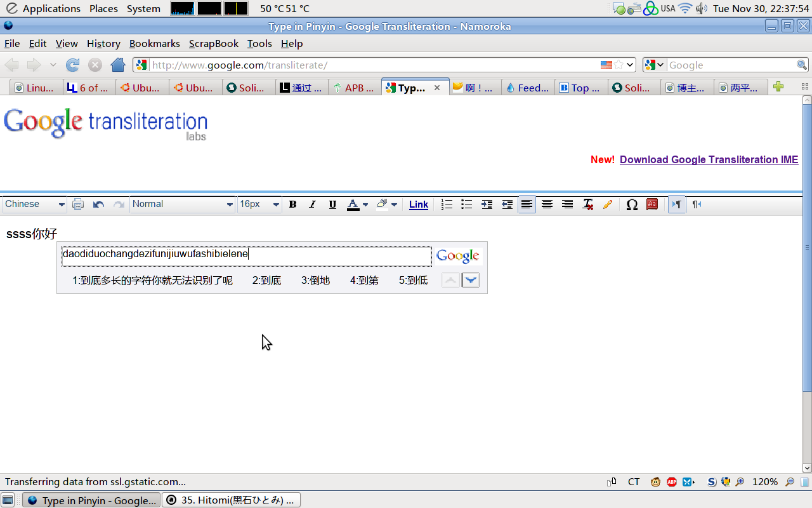
Task: Zoom in with status bar magnifier
Action: coord(740,482)
